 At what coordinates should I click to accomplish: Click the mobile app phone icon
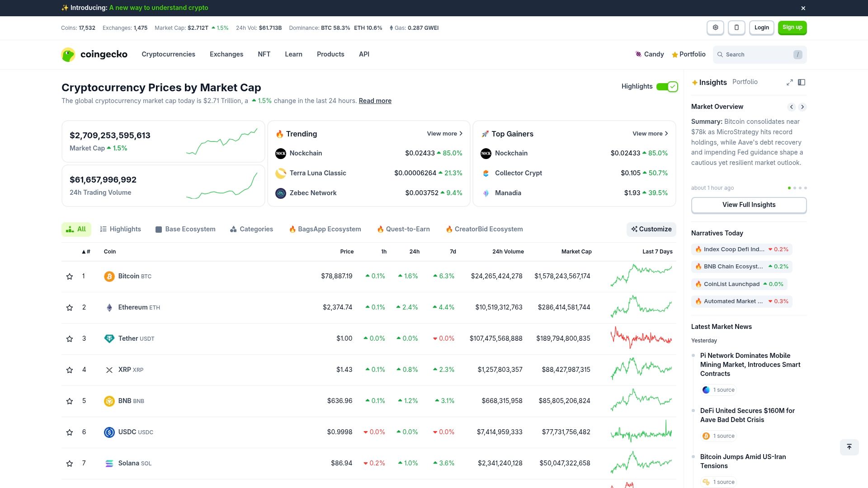(x=736, y=28)
